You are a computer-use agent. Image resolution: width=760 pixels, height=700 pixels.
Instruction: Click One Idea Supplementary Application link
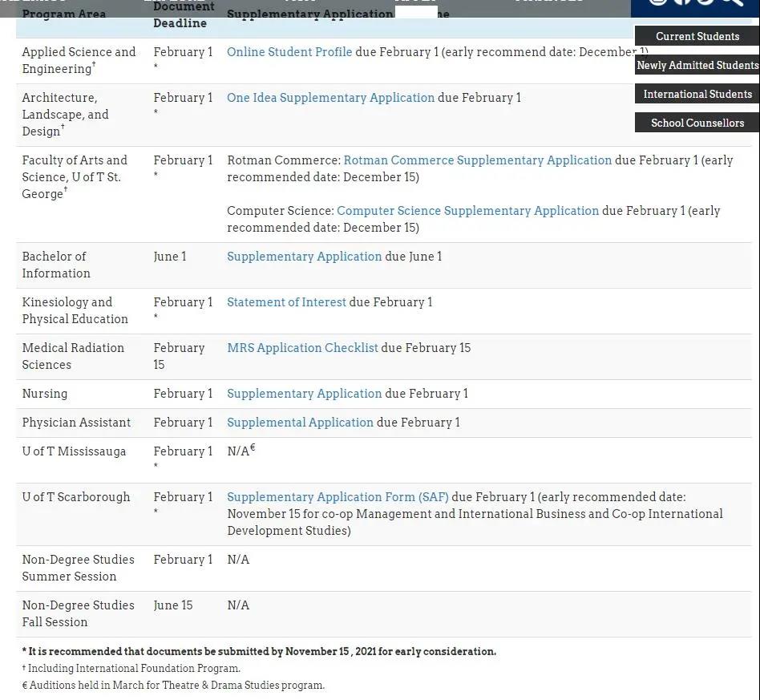[x=330, y=98]
